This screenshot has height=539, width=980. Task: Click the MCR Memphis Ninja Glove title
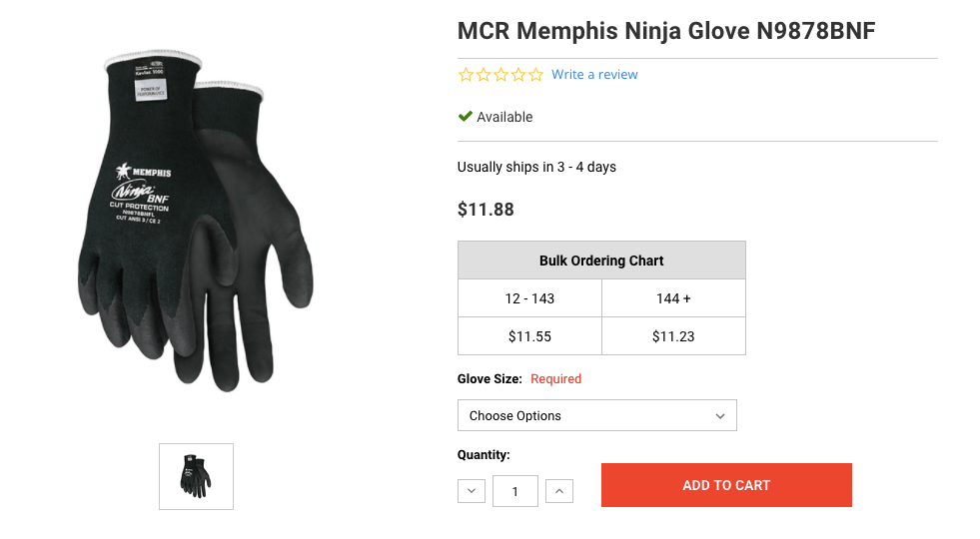(666, 31)
